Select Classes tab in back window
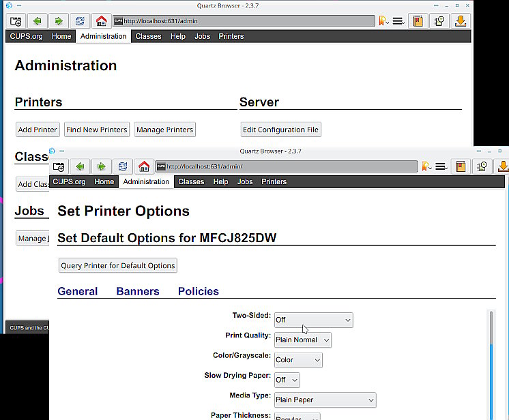 [x=148, y=36]
